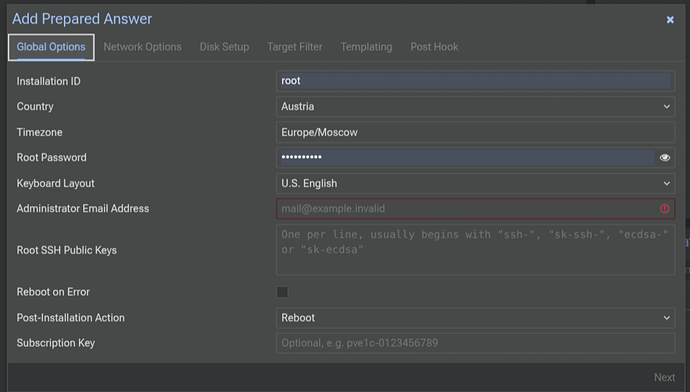This screenshot has width=690, height=392.
Task: Reveal root password with eye icon
Action: pyautogui.click(x=664, y=158)
